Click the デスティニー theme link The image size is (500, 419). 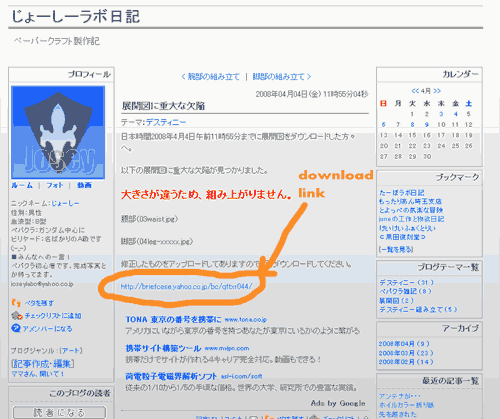click(x=166, y=122)
